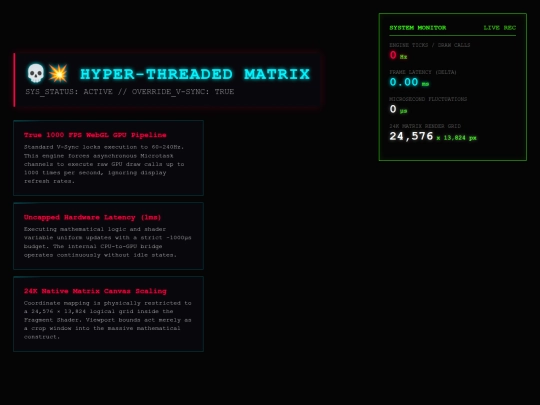Click SYS_STATUS: ACTIVE status line
Screen dimensions: 540x405
click(129, 92)
